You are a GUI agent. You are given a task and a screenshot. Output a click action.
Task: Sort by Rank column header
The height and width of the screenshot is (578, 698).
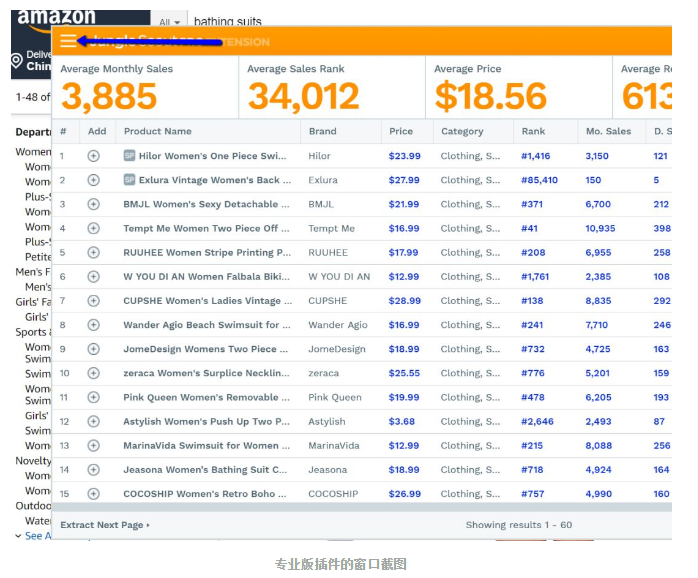pos(533,131)
